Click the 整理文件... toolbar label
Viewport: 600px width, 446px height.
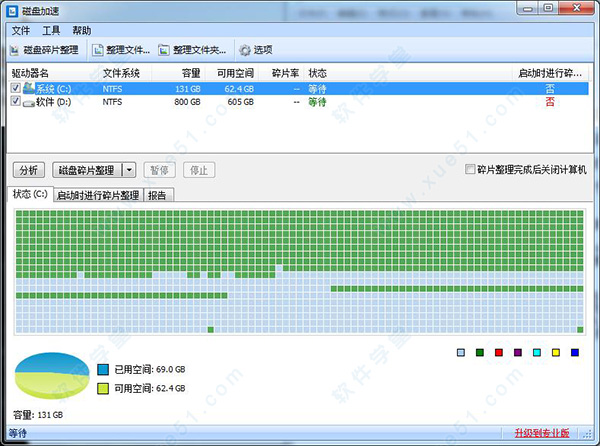(x=128, y=50)
